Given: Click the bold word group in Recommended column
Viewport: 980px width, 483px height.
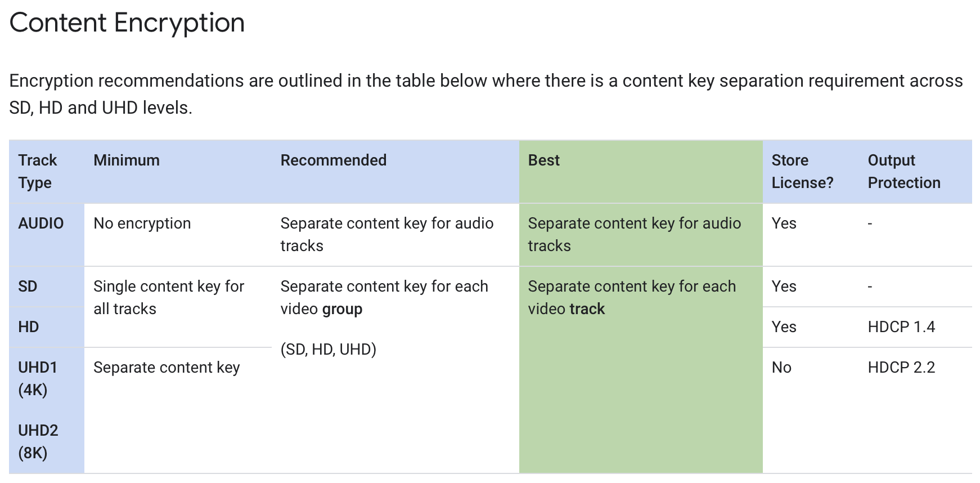Looking at the screenshot, I should 342,309.
